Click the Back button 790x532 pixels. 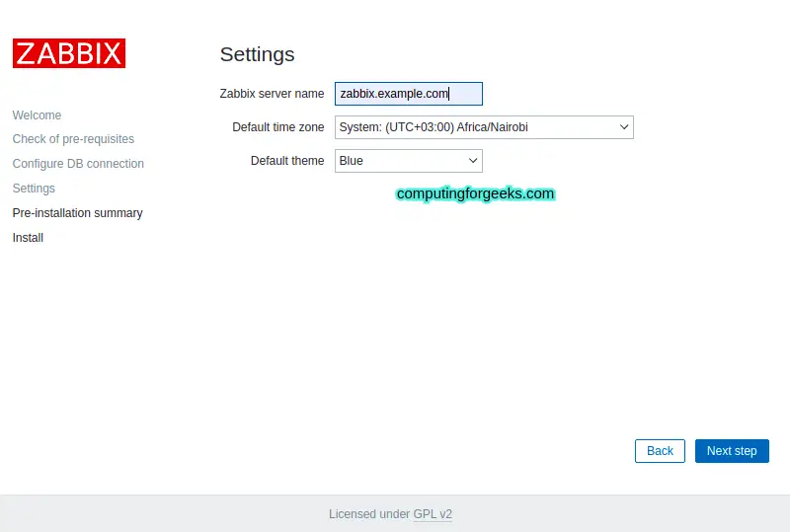(660, 451)
